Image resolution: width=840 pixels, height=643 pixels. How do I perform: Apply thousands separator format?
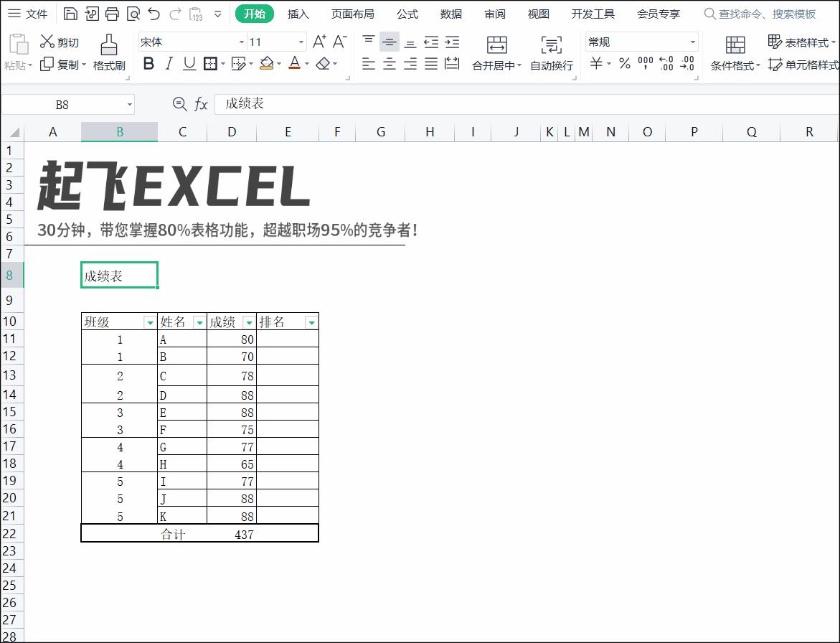pyautogui.click(x=646, y=64)
